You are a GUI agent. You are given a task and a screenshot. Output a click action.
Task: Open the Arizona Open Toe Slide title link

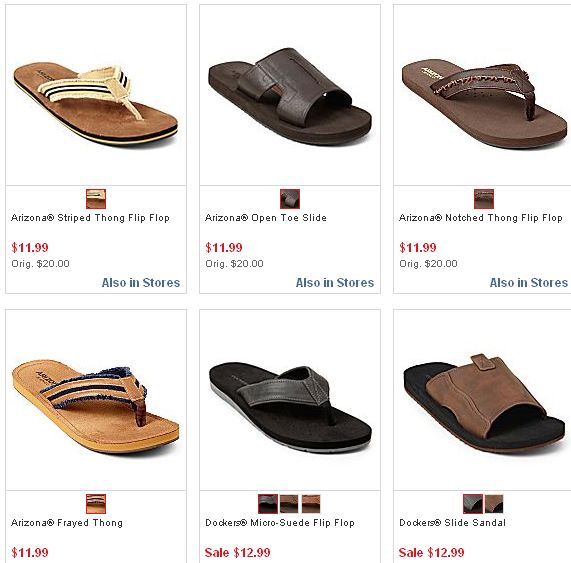pyautogui.click(x=266, y=218)
